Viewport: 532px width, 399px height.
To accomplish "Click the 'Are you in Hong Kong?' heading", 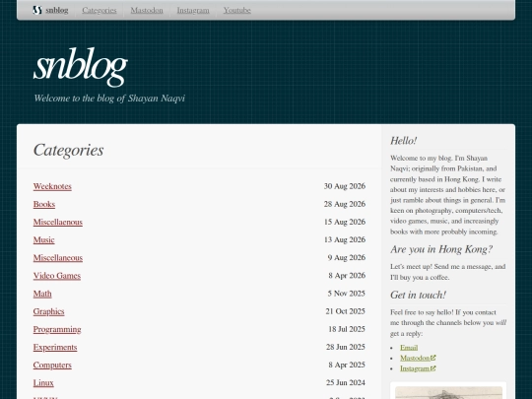I will 441,249.
